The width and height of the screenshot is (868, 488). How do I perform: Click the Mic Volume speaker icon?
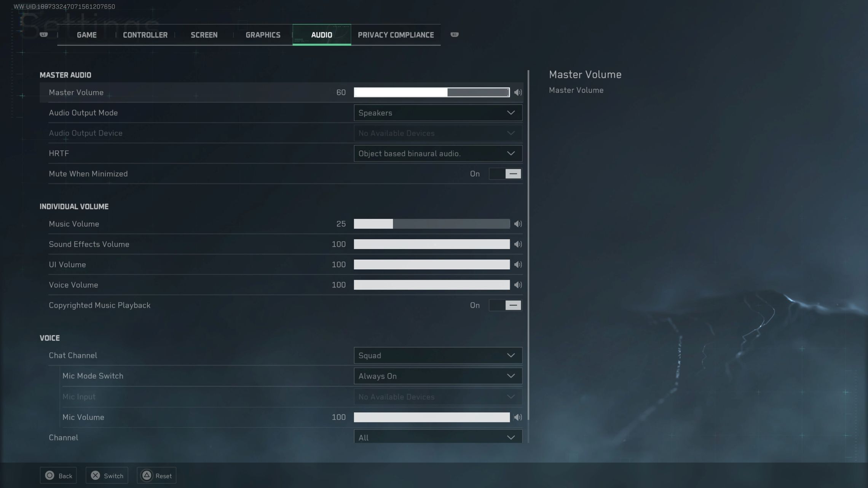pos(518,417)
